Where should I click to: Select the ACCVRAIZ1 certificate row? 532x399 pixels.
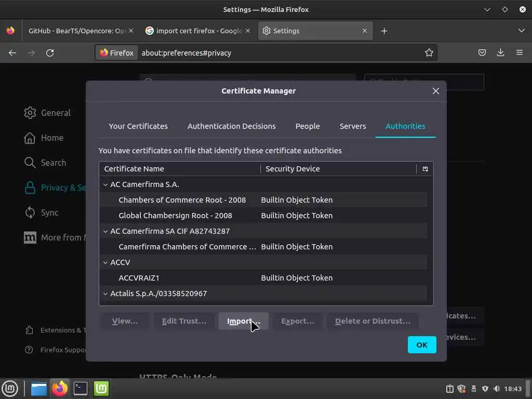(263, 278)
